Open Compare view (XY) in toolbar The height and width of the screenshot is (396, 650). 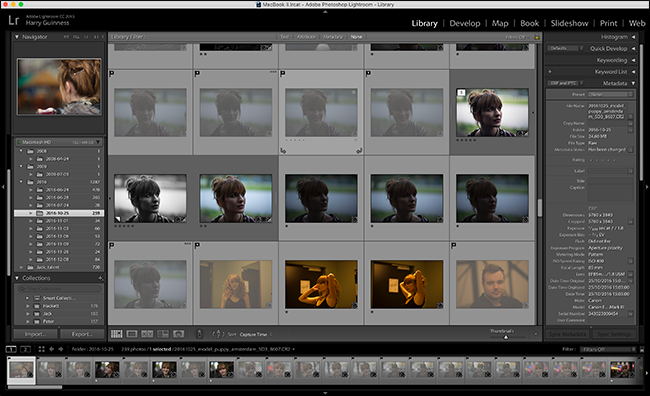click(x=147, y=334)
